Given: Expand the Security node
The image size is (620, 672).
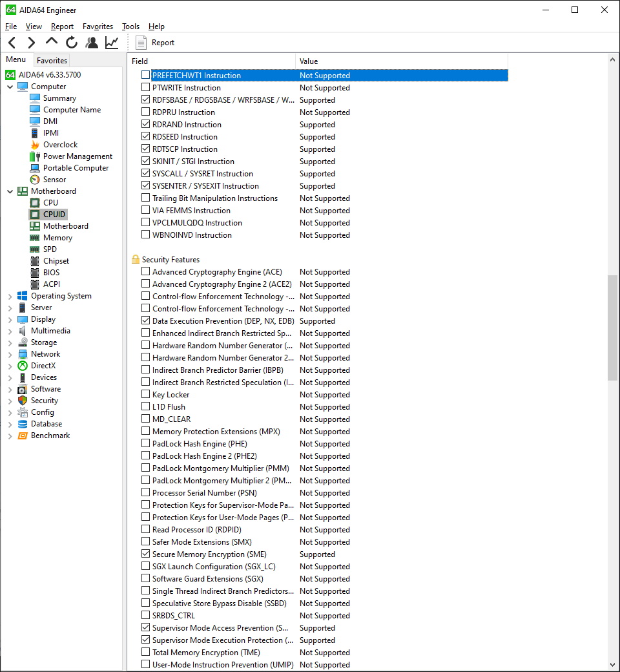Looking at the screenshot, I should click(x=10, y=401).
